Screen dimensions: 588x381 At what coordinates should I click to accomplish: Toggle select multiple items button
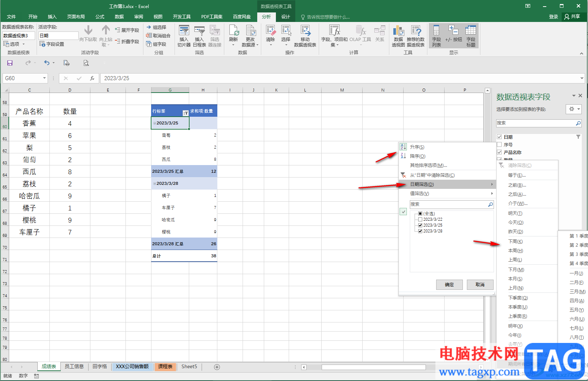403,212
